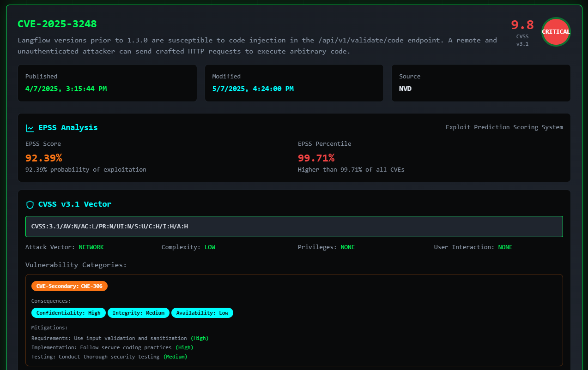Click the NVD source value
Image resolution: width=588 pixels, height=370 pixels.
pos(406,89)
